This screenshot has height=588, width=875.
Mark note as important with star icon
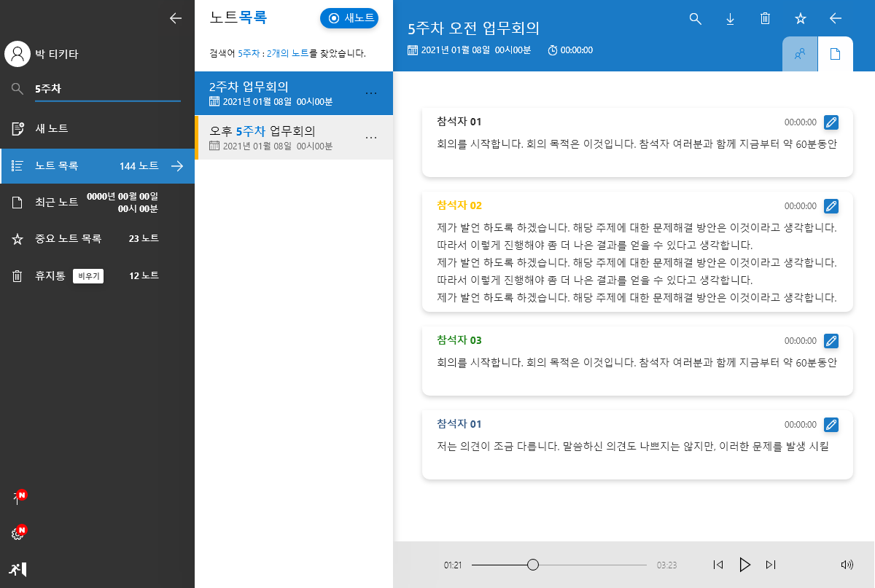[x=800, y=19]
